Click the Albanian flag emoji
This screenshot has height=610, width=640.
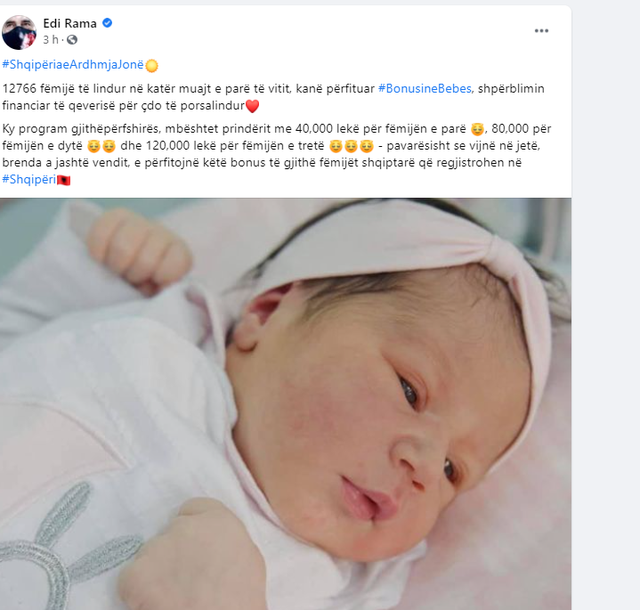(64, 180)
